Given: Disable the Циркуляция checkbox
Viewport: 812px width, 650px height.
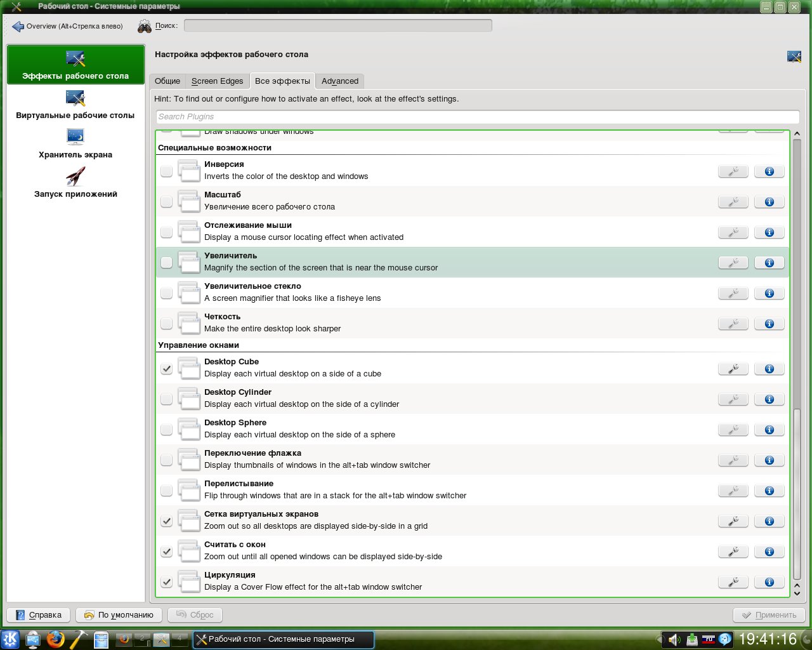Looking at the screenshot, I should point(166,582).
